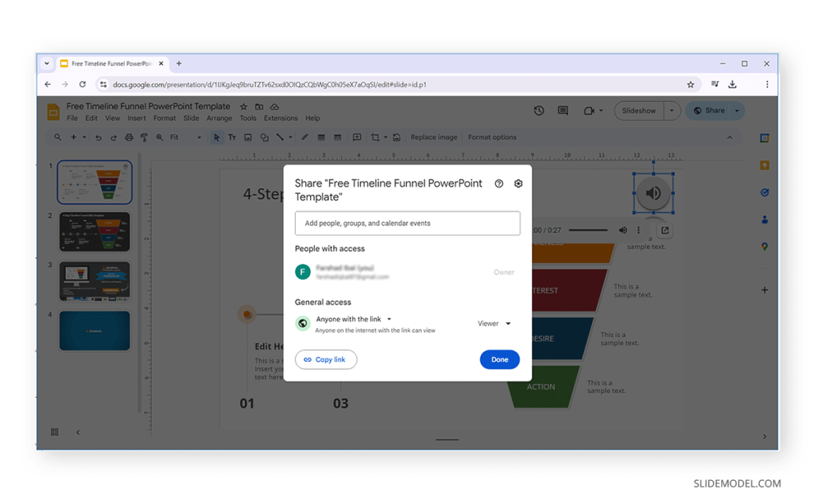814x504 pixels.
Task: Open Google Keep from the right sidebar
Action: pyautogui.click(x=764, y=165)
